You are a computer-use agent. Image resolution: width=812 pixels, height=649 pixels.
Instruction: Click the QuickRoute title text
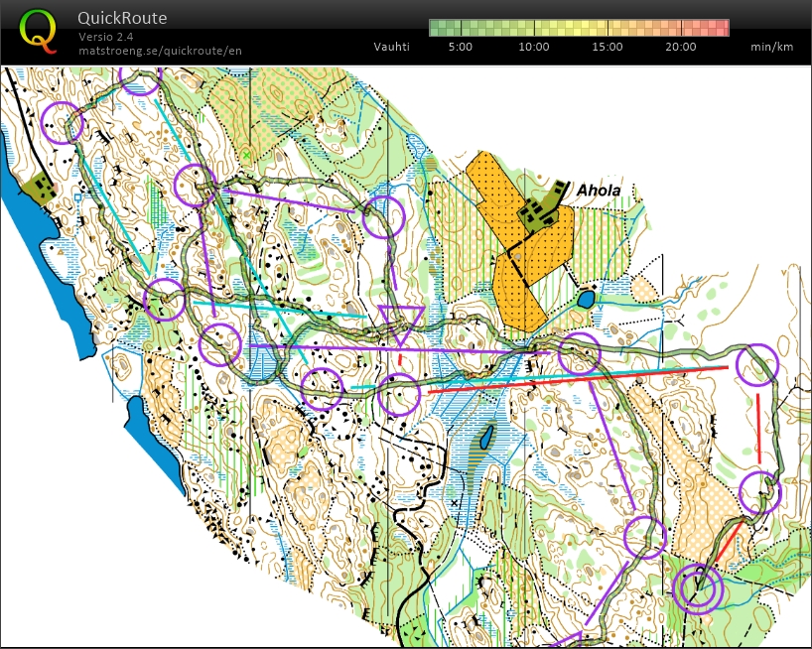[x=122, y=18]
